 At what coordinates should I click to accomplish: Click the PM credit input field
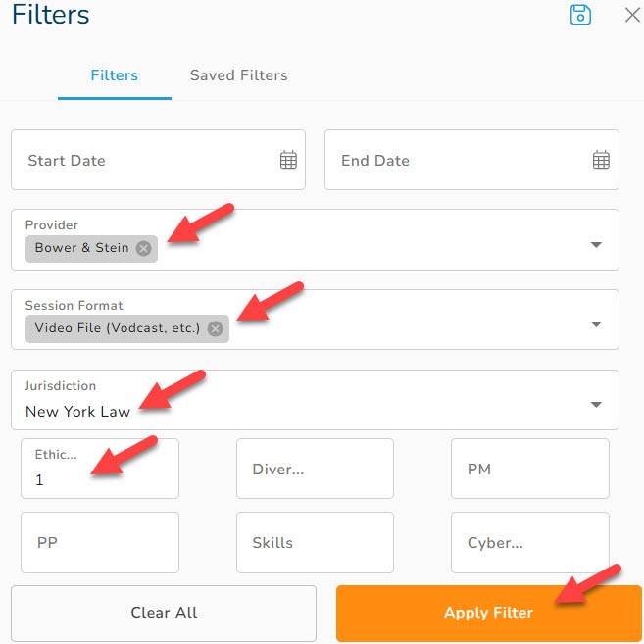[530, 469]
